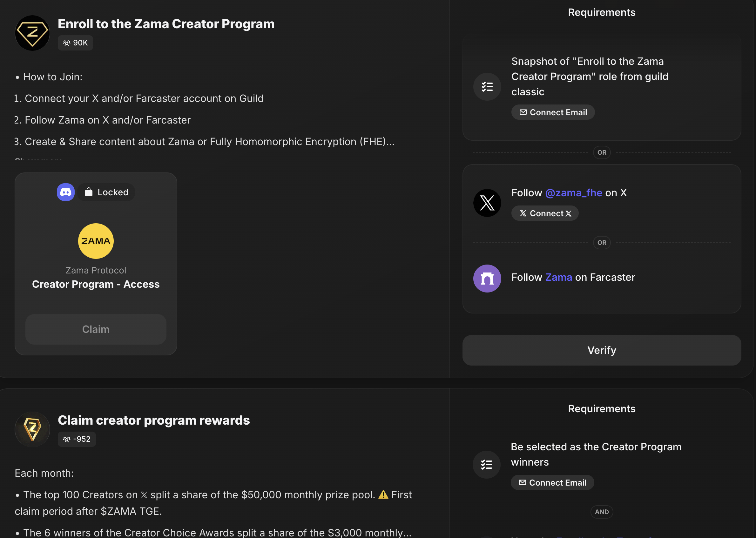This screenshot has width=756, height=538.
Task: Click the Locked padlock badge
Action: (106, 192)
